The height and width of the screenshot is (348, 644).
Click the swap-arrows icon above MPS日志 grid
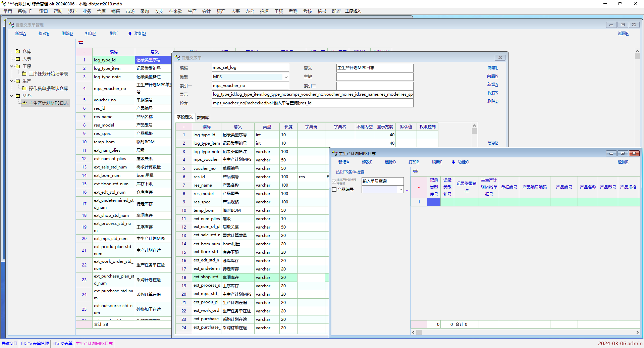pos(415,171)
